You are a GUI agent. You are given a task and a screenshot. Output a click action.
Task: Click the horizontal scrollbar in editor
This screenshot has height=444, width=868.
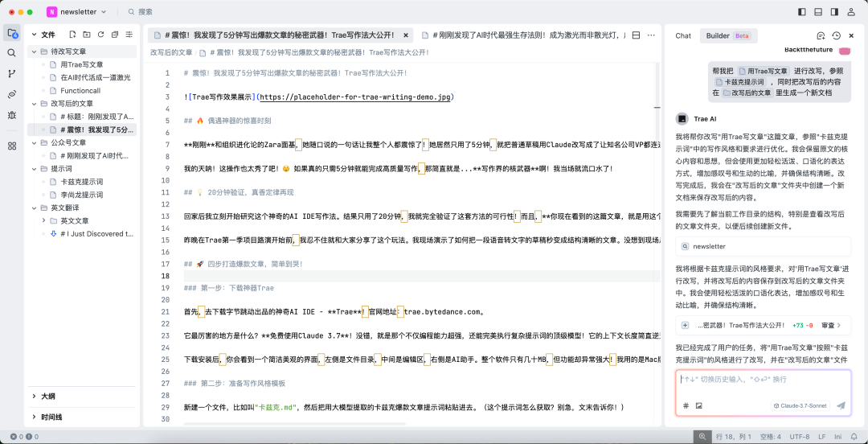click(x=294, y=424)
